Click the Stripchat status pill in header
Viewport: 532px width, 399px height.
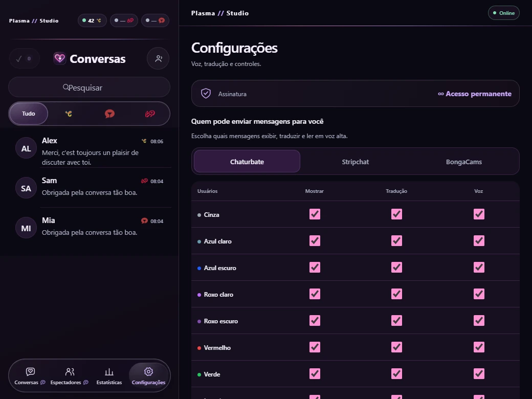[x=155, y=20]
